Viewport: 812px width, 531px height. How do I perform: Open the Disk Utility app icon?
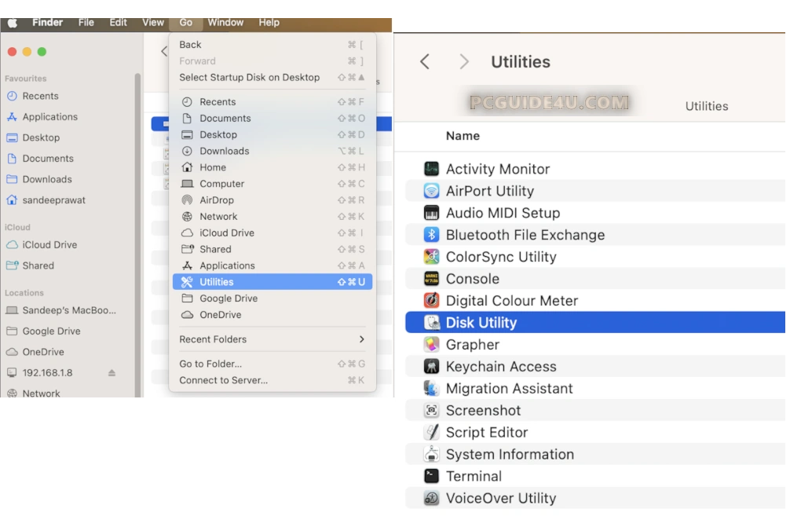click(431, 323)
